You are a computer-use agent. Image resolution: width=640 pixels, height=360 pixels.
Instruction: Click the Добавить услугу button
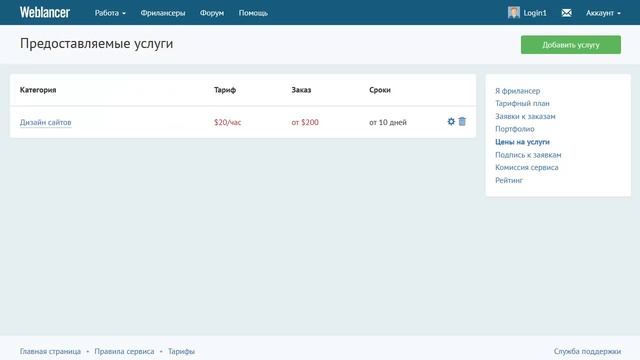[571, 45]
